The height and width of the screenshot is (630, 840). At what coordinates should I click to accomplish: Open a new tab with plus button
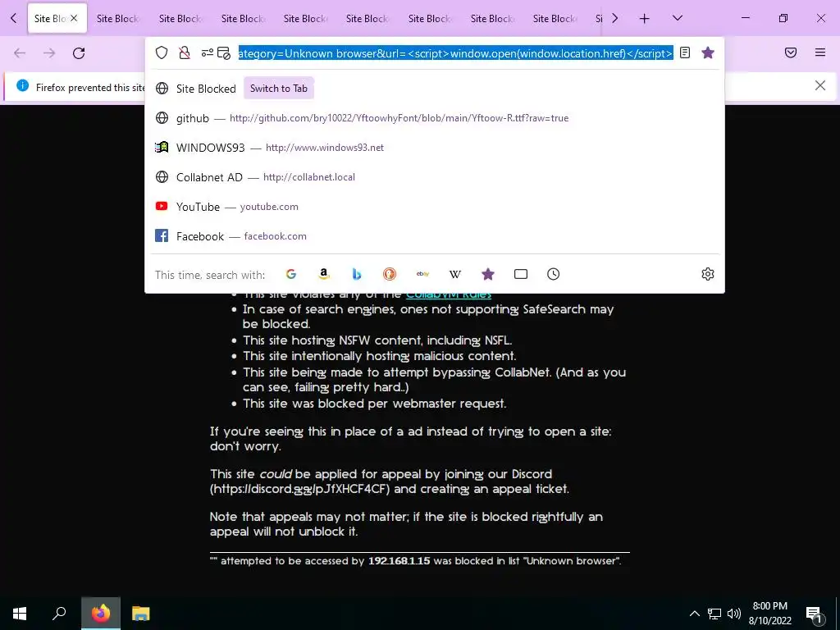tap(645, 18)
